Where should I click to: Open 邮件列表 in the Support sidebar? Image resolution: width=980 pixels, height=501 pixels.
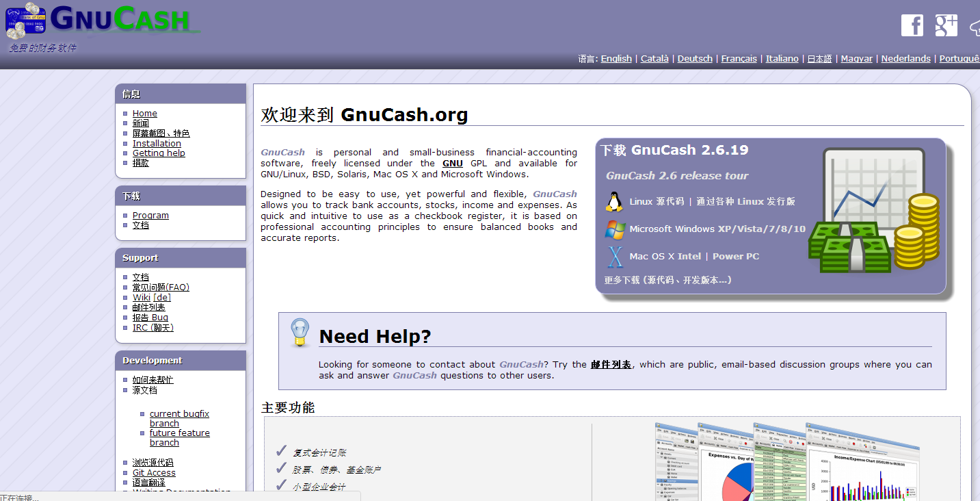click(x=149, y=308)
